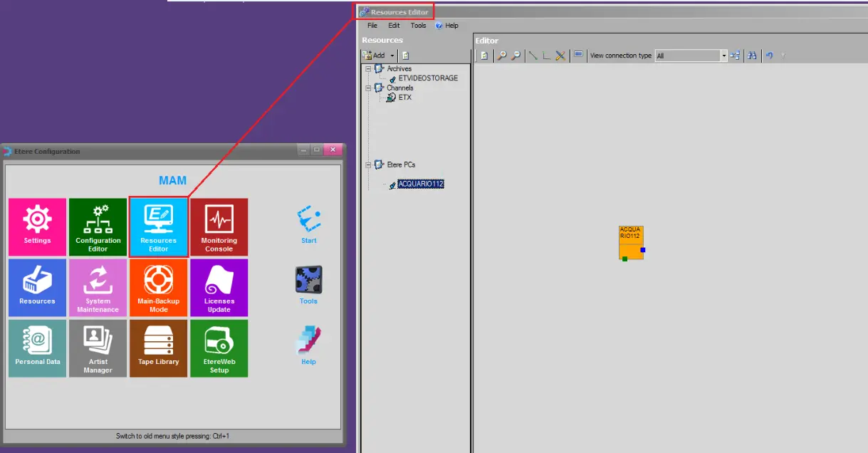Select the ETX channel tree item
Viewport: 868px width, 453px height.
404,98
